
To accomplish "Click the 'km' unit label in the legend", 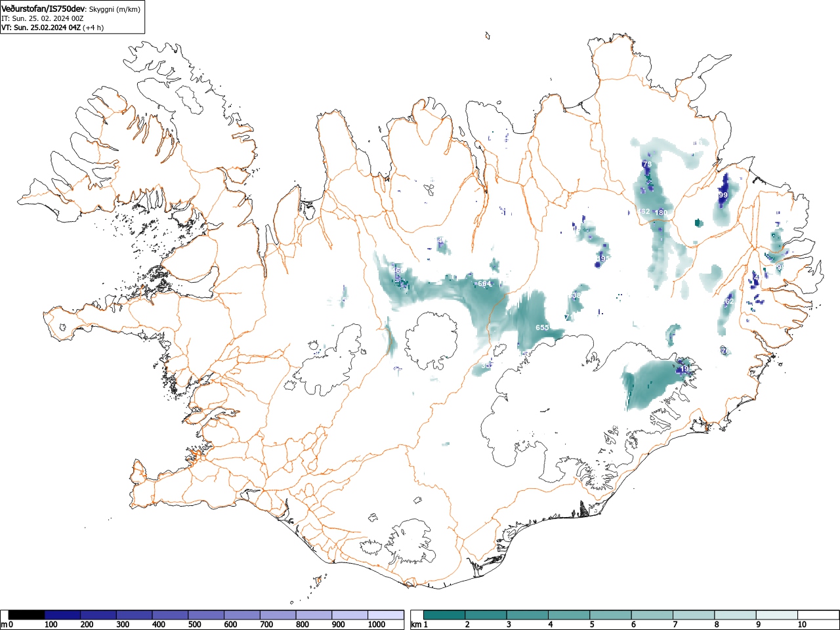I will pos(415,625).
